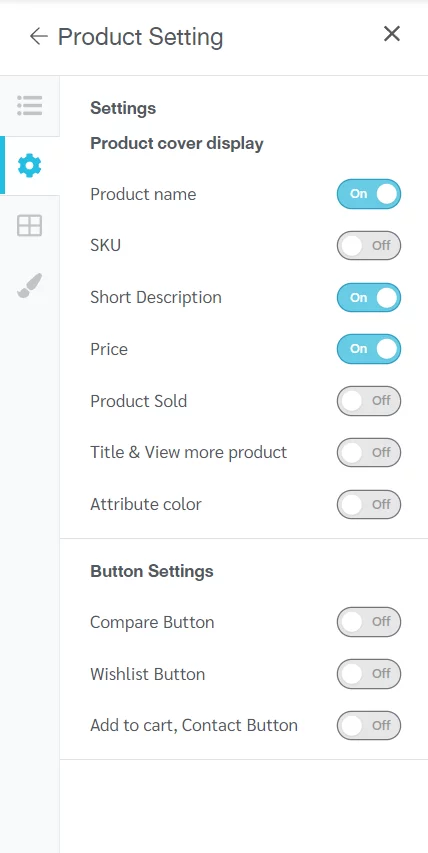The width and height of the screenshot is (428, 853).
Task: Turn off the Product name toggle
Action: [x=369, y=194]
